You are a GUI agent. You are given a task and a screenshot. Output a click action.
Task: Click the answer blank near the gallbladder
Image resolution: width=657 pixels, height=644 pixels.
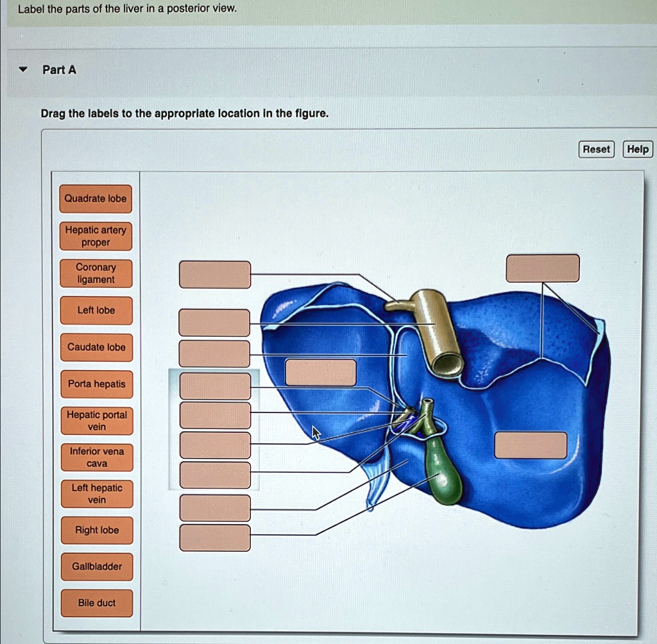pyautogui.click(x=531, y=446)
